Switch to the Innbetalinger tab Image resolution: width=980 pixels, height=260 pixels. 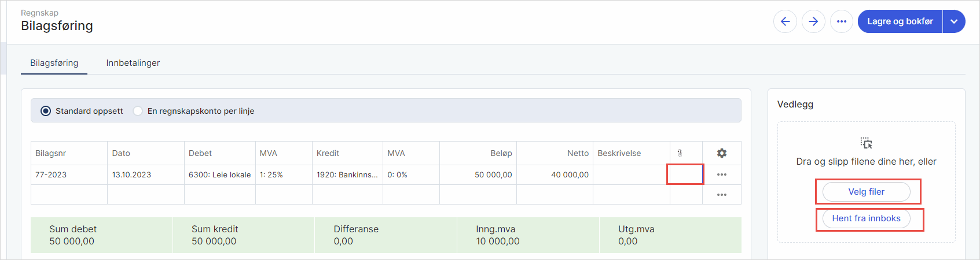[133, 63]
